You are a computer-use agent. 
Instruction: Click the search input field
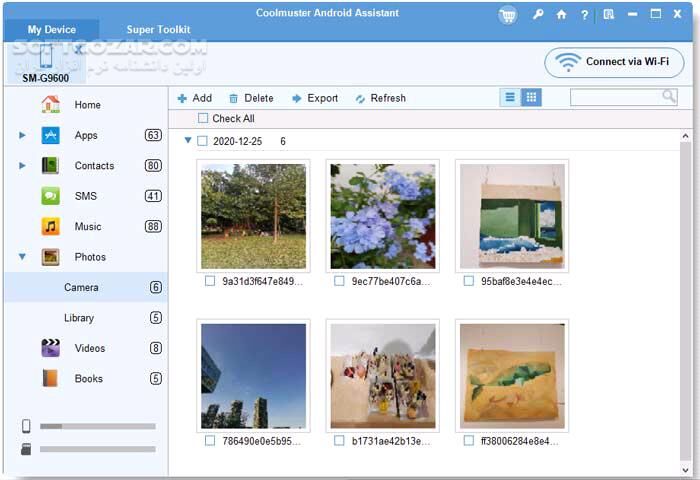coord(615,97)
